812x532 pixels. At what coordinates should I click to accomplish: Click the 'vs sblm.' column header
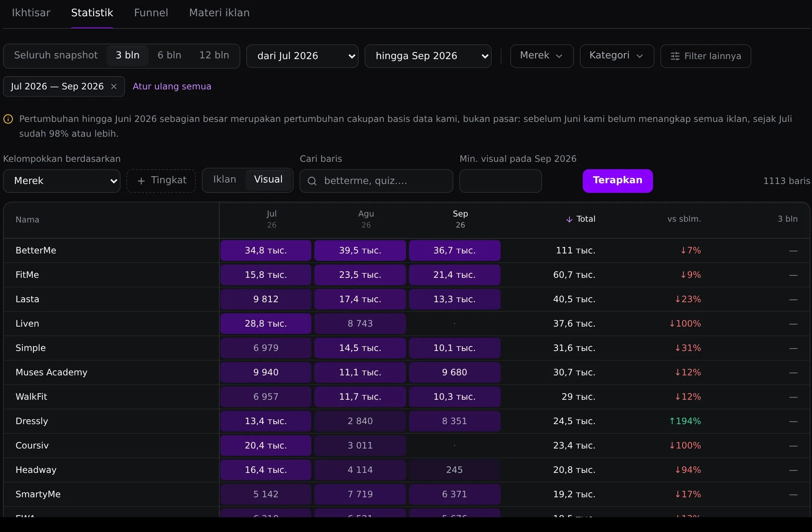(684, 219)
